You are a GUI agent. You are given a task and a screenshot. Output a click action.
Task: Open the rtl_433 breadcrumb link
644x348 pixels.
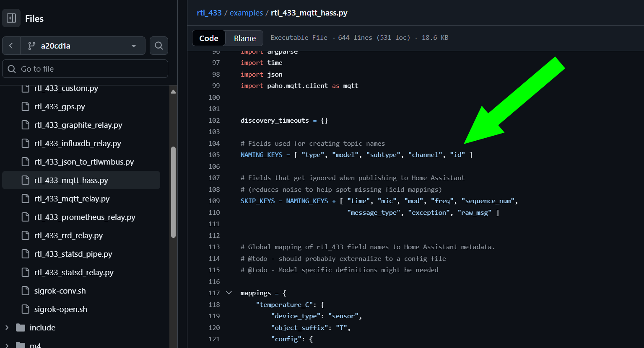[x=209, y=13]
